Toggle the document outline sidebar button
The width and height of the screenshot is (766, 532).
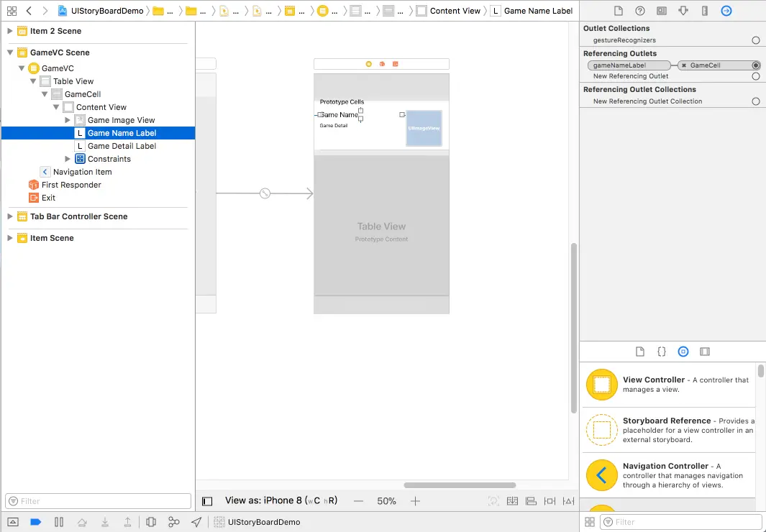[207, 501]
